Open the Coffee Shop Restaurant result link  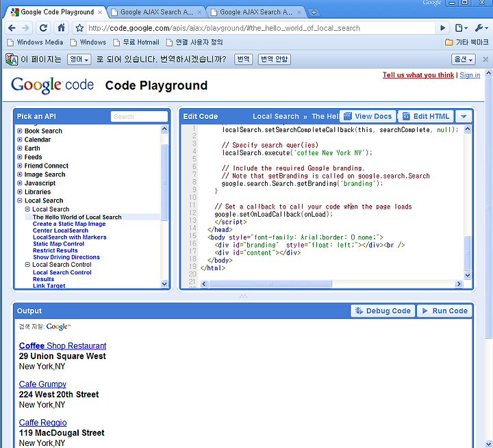(62, 345)
